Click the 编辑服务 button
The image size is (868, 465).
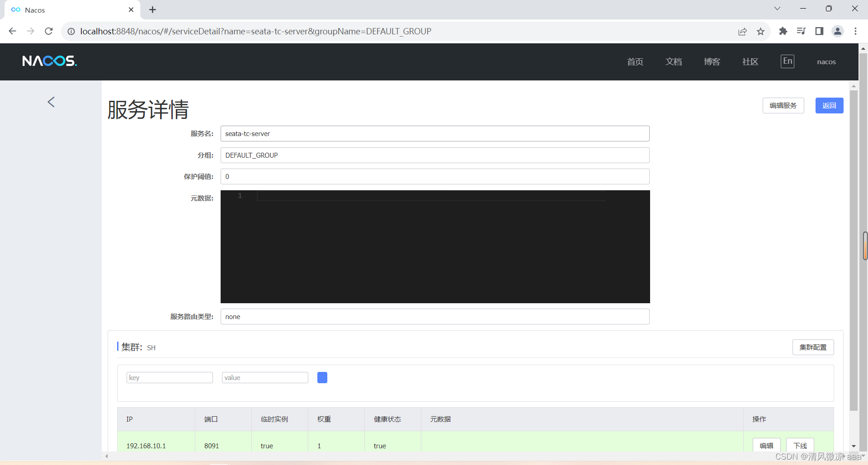coord(783,105)
